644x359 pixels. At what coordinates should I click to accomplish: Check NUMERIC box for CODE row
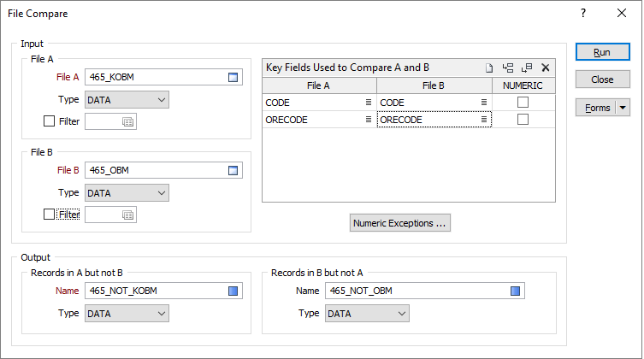523,103
